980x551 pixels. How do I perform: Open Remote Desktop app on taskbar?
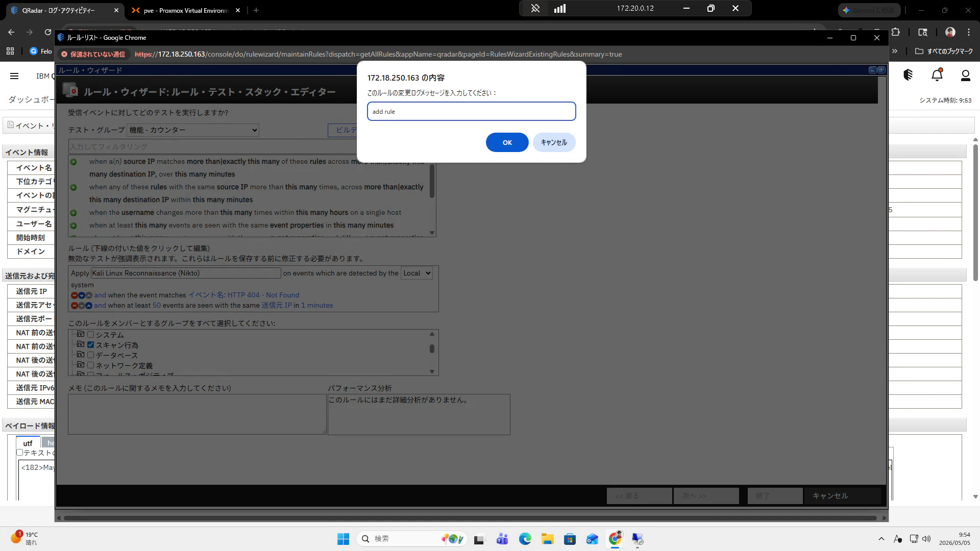coord(638,539)
